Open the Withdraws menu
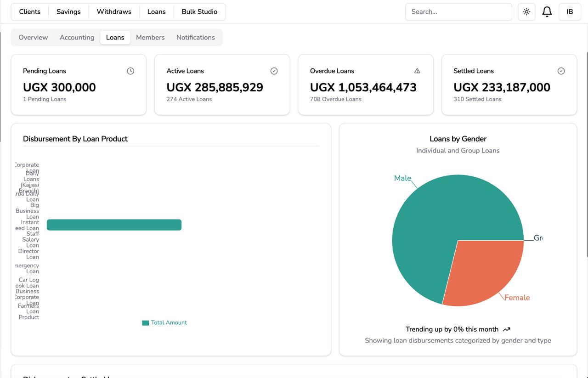The width and height of the screenshot is (588, 378). [114, 12]
